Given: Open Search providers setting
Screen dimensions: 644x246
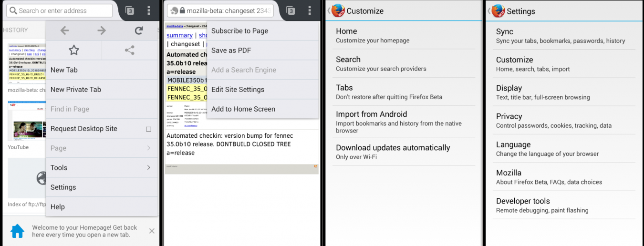Looking at the screenshot, I should point(404,63).
